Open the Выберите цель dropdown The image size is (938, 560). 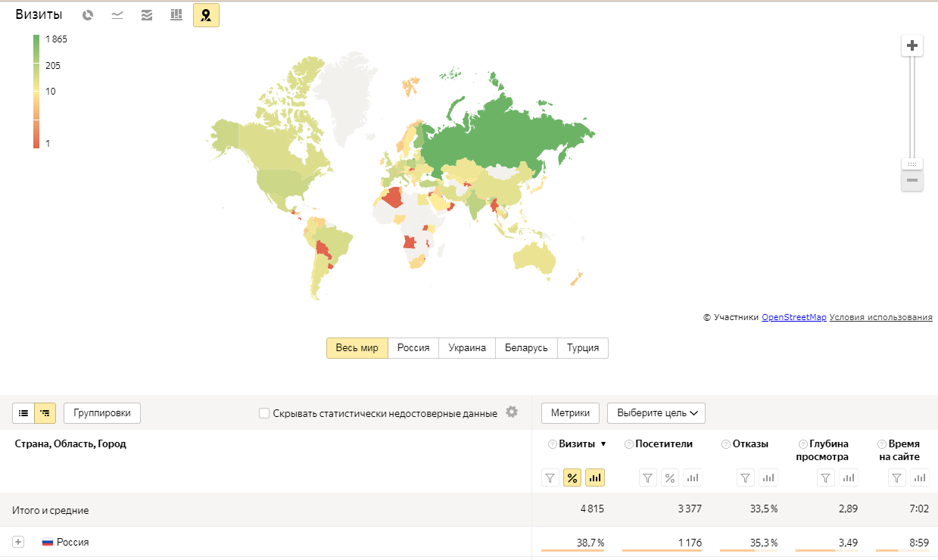[656, 413]
